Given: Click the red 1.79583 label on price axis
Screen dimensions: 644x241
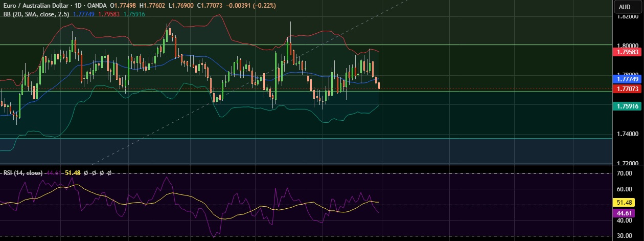Looking at the screenshot, I should click(x=627, y=52).
